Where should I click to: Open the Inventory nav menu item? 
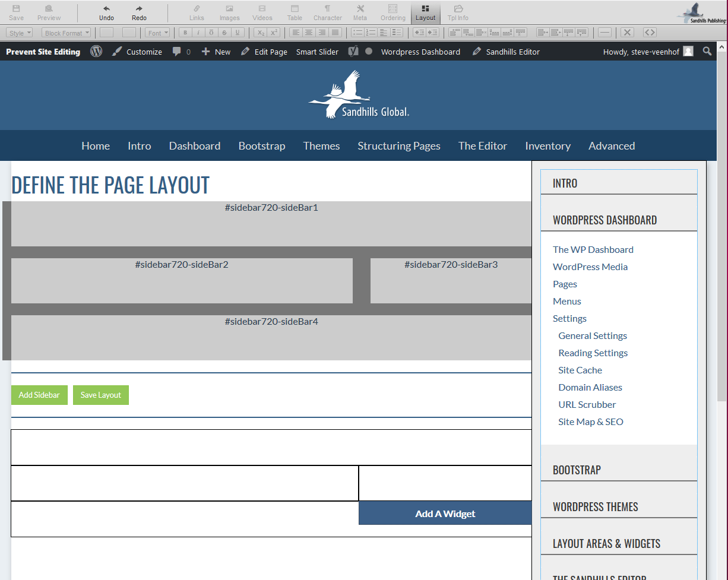[547, 145]
